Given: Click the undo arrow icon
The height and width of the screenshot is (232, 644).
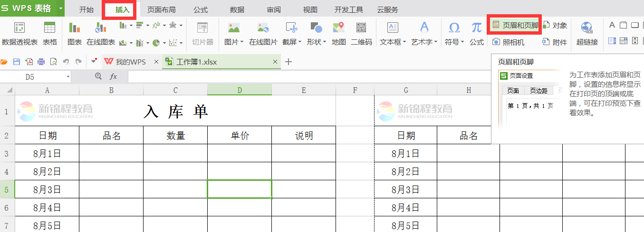Looking at the screenshot, I should [66, 62].
